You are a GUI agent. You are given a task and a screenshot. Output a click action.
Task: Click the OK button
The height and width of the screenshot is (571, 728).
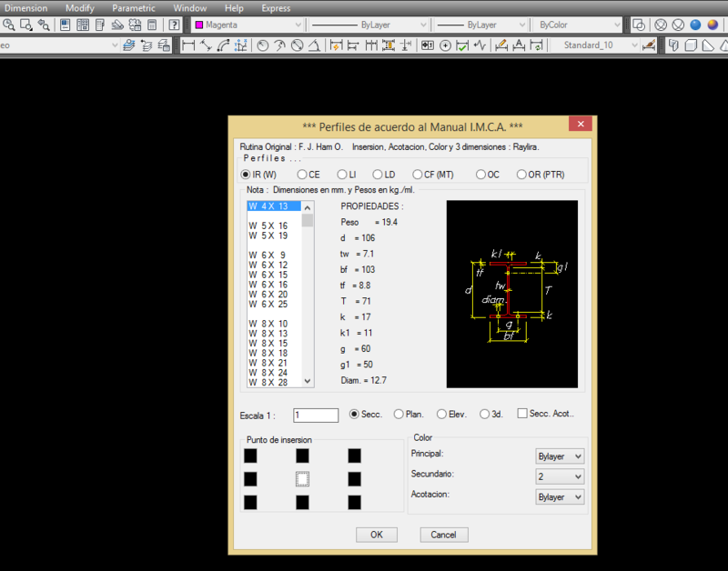[377, 535]
